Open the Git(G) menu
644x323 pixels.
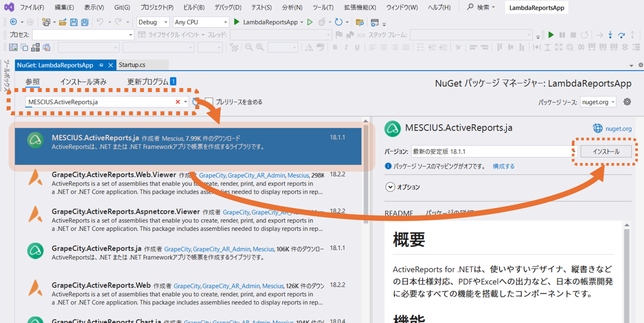(x=122, y=8)
